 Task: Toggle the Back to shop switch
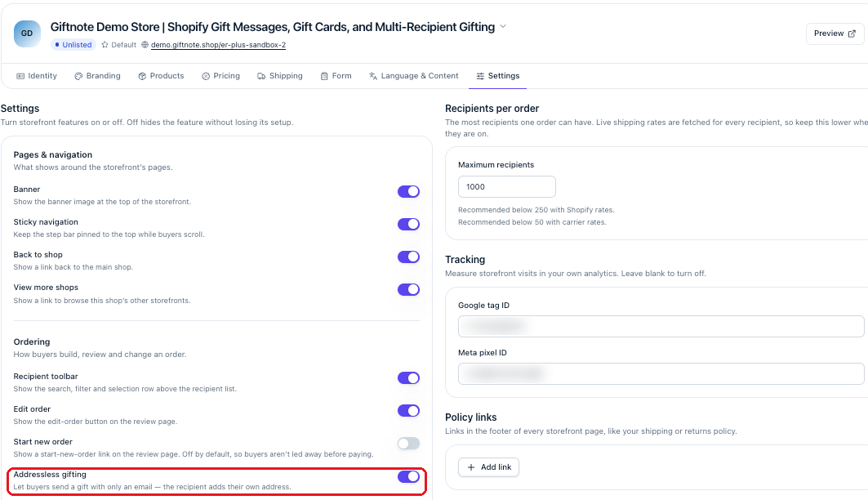(x=408, y=257)
